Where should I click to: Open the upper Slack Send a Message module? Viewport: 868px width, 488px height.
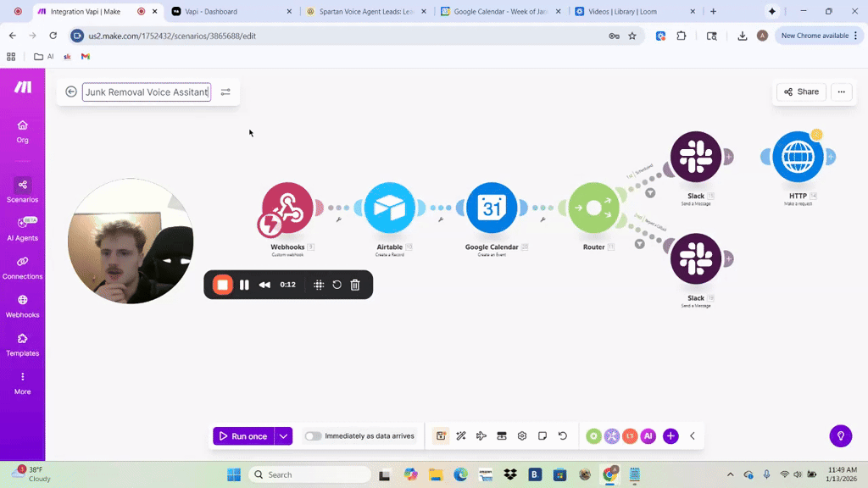coord(696,157)
